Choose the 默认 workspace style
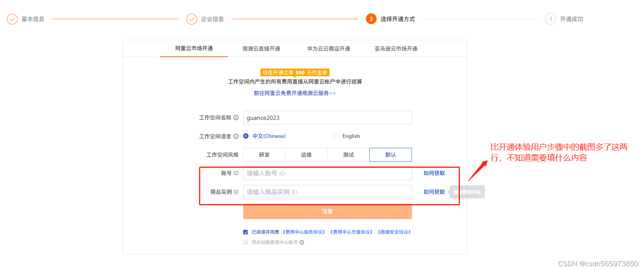Screen dimensions: 644x270 point(391,155)
